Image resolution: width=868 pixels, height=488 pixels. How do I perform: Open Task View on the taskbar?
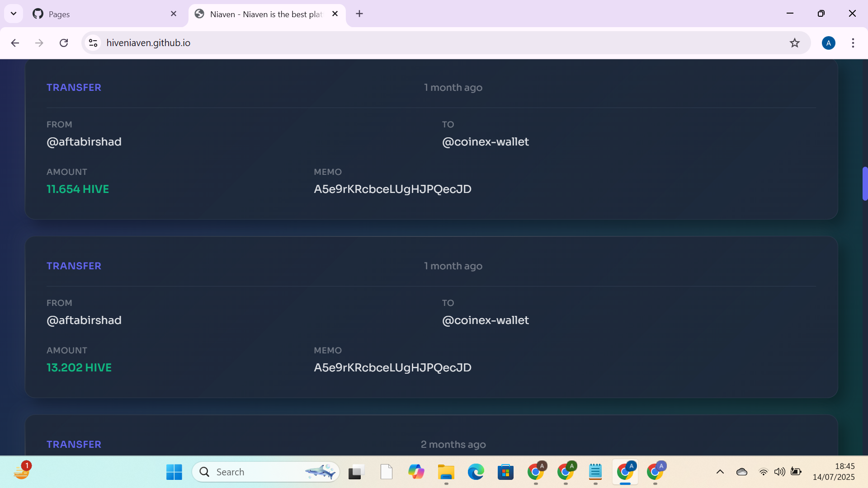pos(356,472)
